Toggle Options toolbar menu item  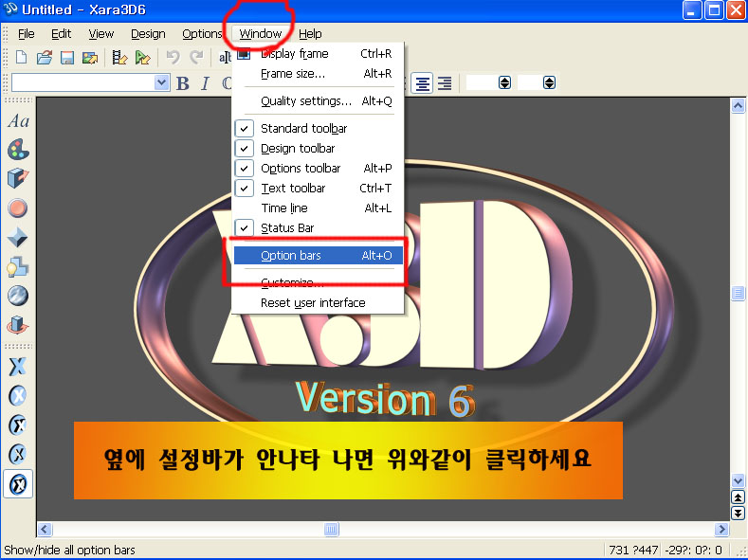point(318,169)
